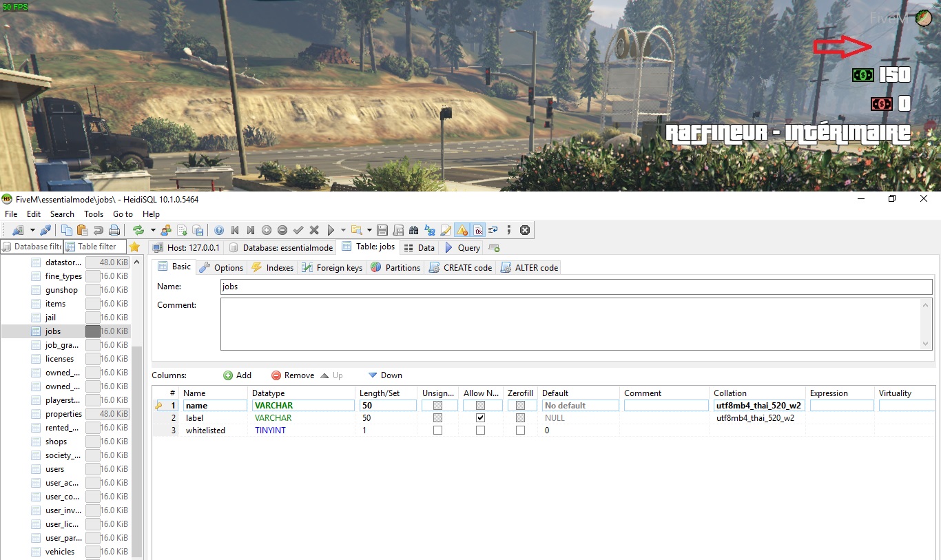Enable Zerofill checkbox for whitelisted column
The width and height of the screenshot is (941, 560).
(520, 431)
